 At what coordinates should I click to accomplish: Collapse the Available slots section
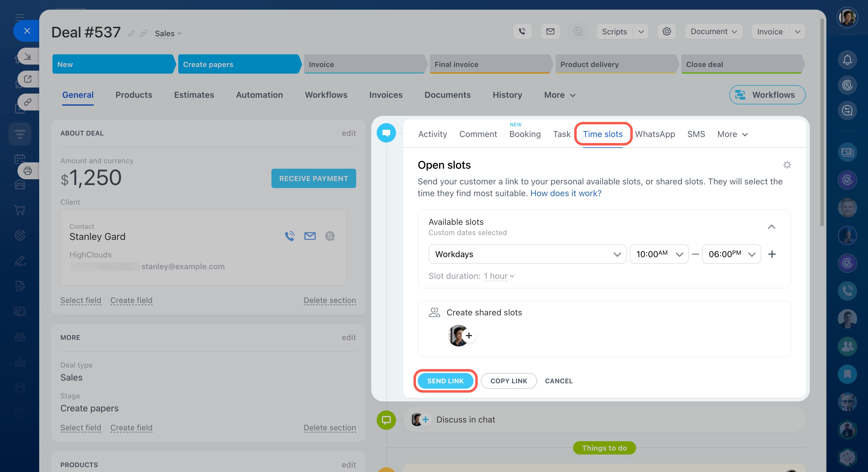tap(771, 227)
